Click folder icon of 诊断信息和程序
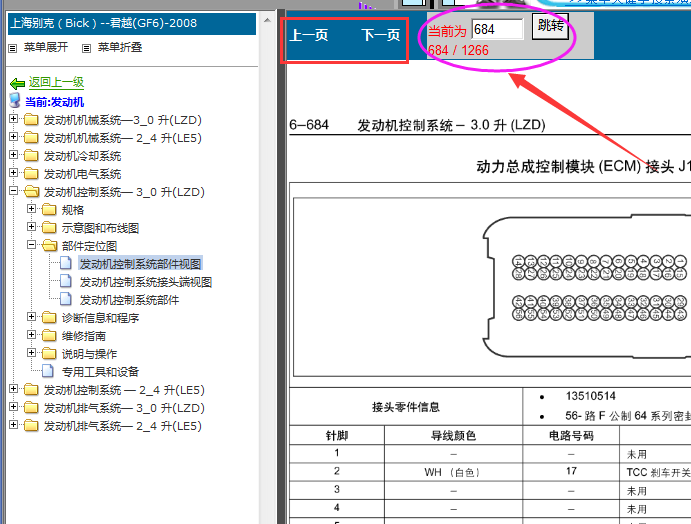The width and height of the screenshot is (691, 524). [x=49, y=318]
